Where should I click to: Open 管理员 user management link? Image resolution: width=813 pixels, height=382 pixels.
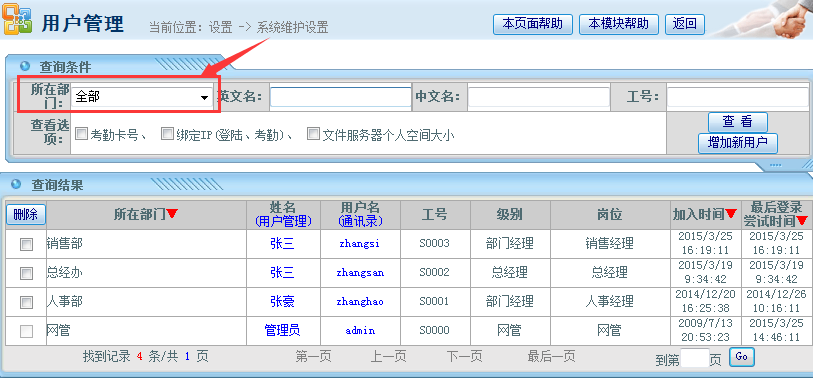pyautogui.click(x=283, y=330)
